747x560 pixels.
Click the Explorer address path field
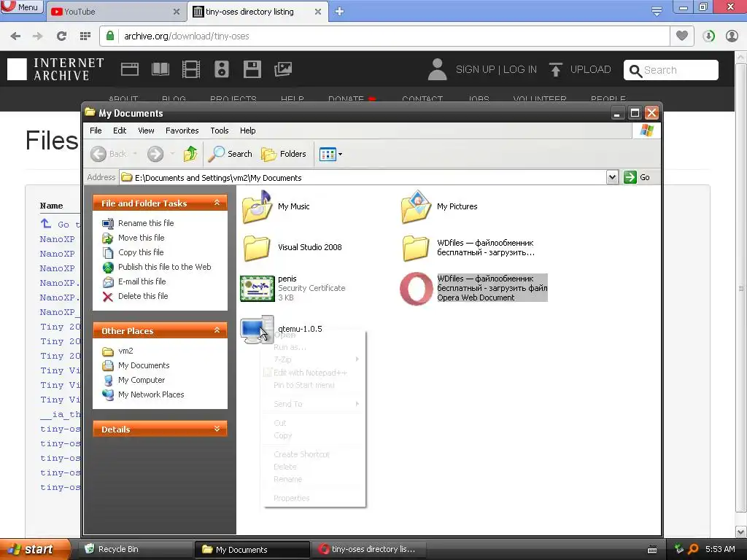363,178
